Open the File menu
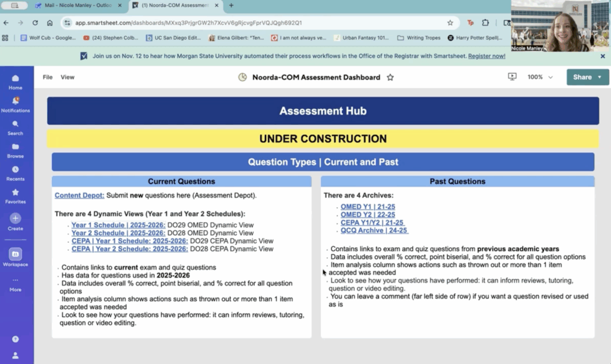 coord(48,78)
